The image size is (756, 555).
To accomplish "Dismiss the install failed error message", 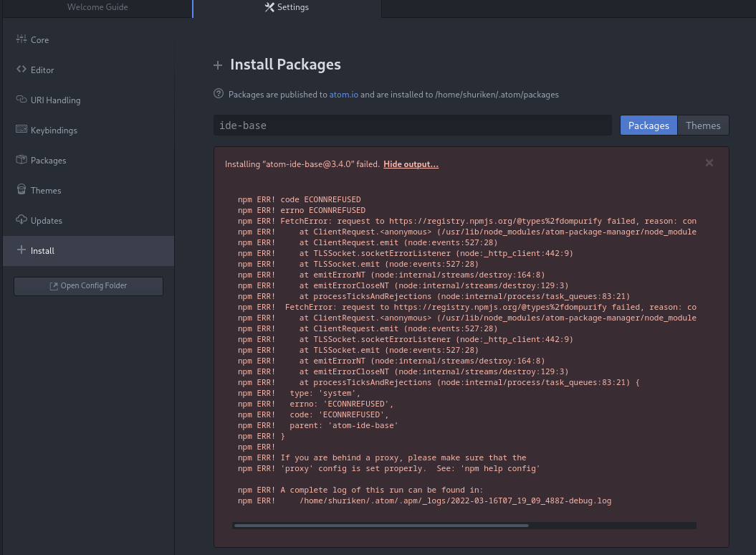I will (x=709, y=163).
